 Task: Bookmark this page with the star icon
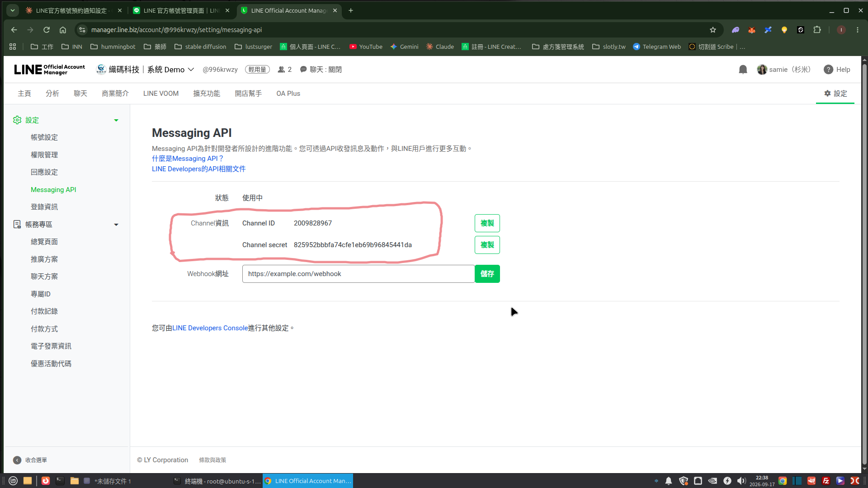[x=713, y=30]
